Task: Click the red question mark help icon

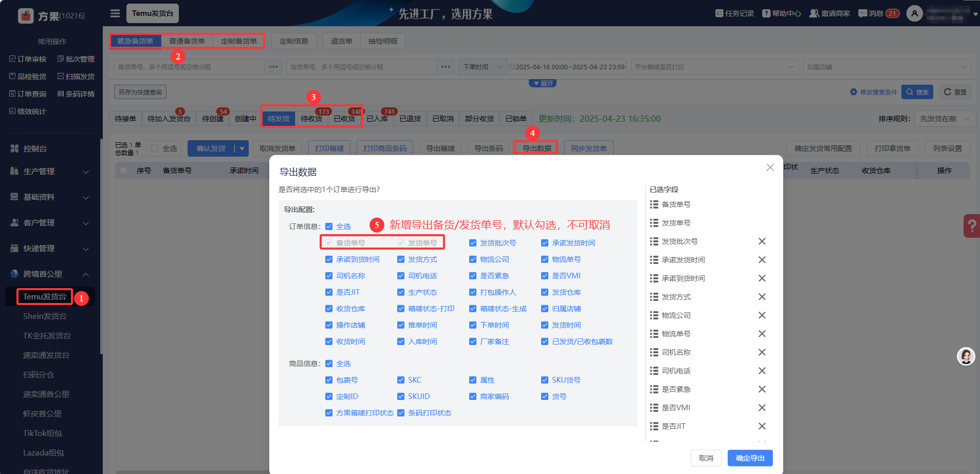Action: pyautogui.click(x=971, y=226)
